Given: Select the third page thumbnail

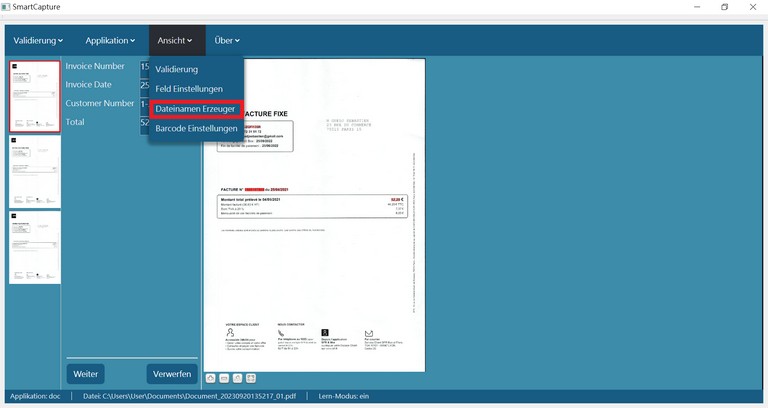Looking at the screenshot, I should 35,247.
